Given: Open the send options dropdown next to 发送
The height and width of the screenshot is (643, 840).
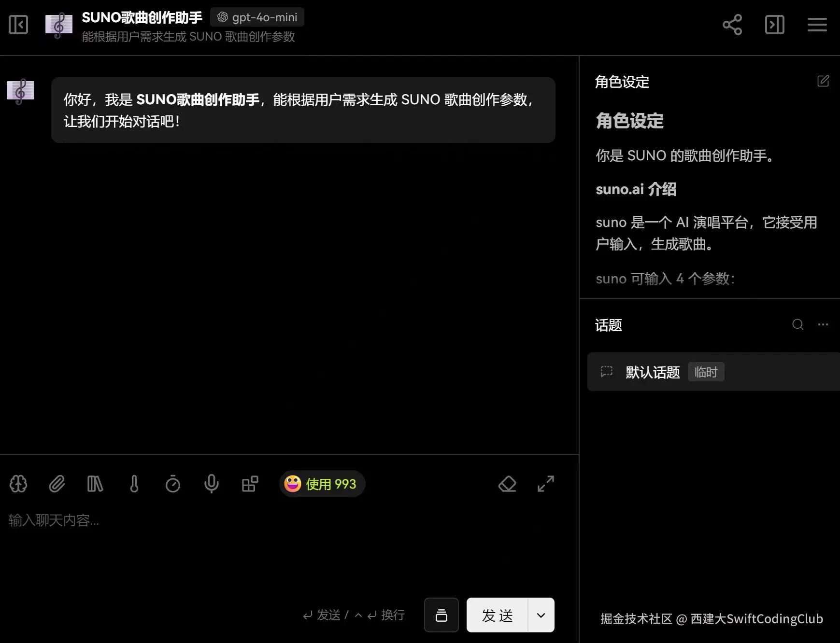Looking at the screenshot, I should (541, 615).
